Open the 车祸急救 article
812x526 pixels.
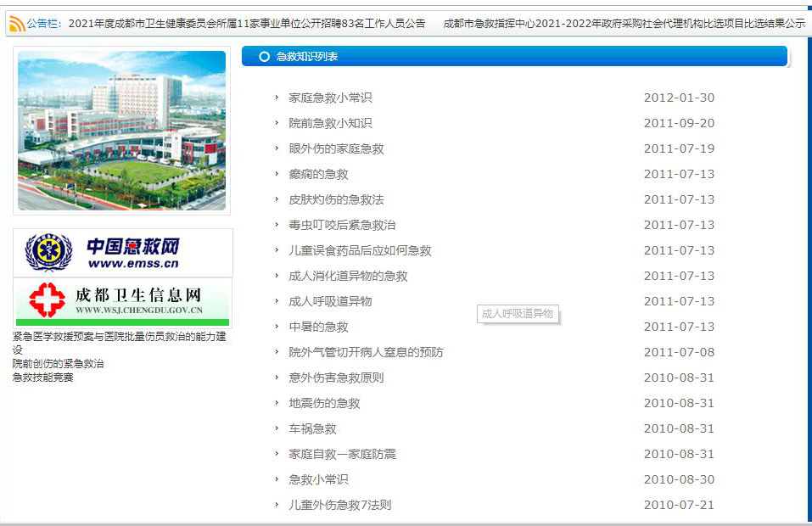[x=312, y=428]
